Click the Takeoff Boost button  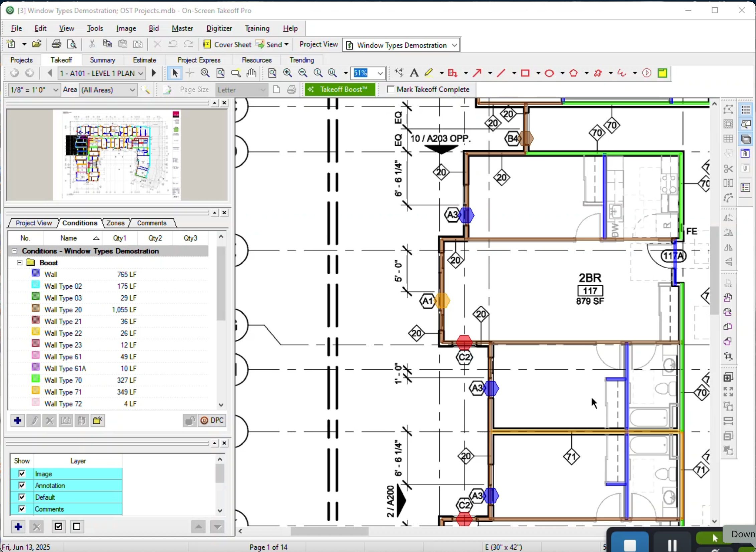[339, 89]
